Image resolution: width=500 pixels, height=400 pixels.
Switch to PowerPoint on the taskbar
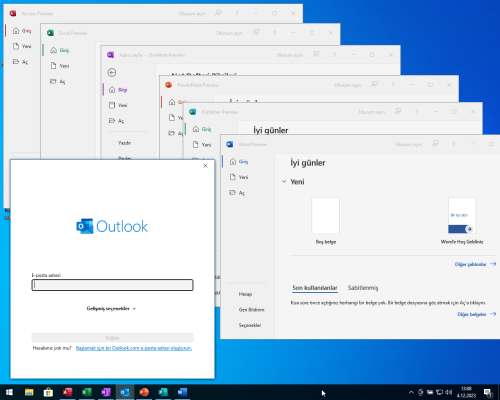[x=144, y=392]
